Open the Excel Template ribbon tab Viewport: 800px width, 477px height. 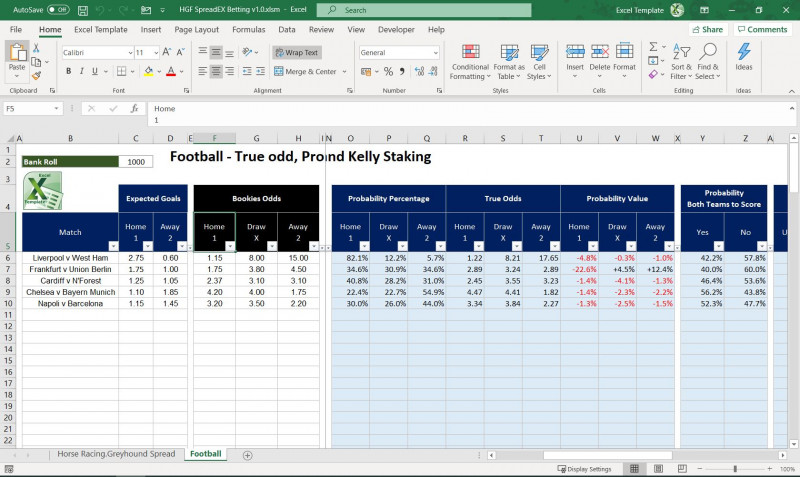tap(101, 30)
